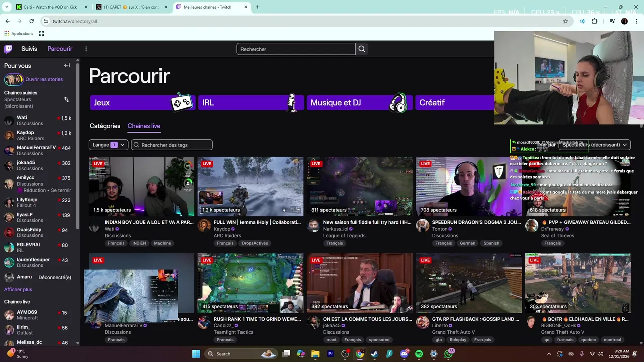Screen dimensions: 644x362
Task: Click Tonton's channel avatar
Action: coord(422,225)
